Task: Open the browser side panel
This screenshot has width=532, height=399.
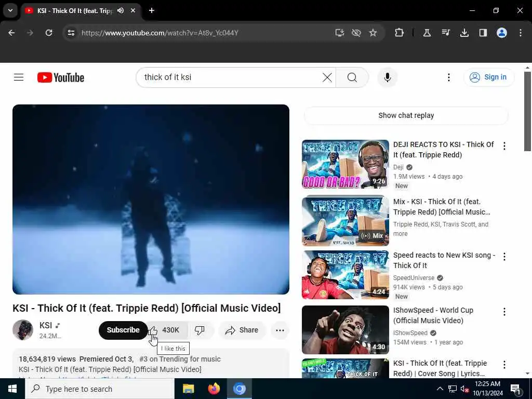Action: coord(483,33)
